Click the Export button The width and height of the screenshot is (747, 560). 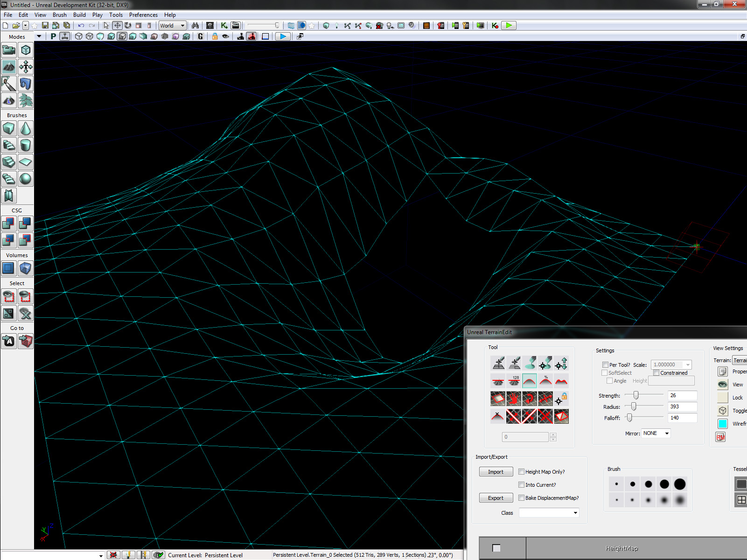(496, 498)
